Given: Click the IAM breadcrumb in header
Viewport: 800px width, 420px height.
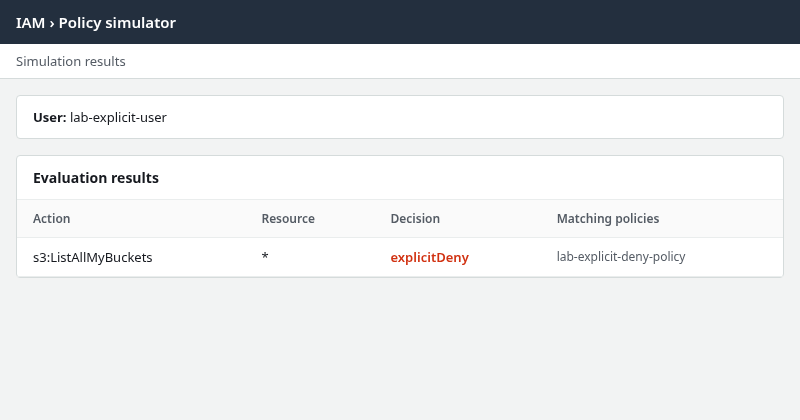Looking at the screenshot, I should 30,23.
